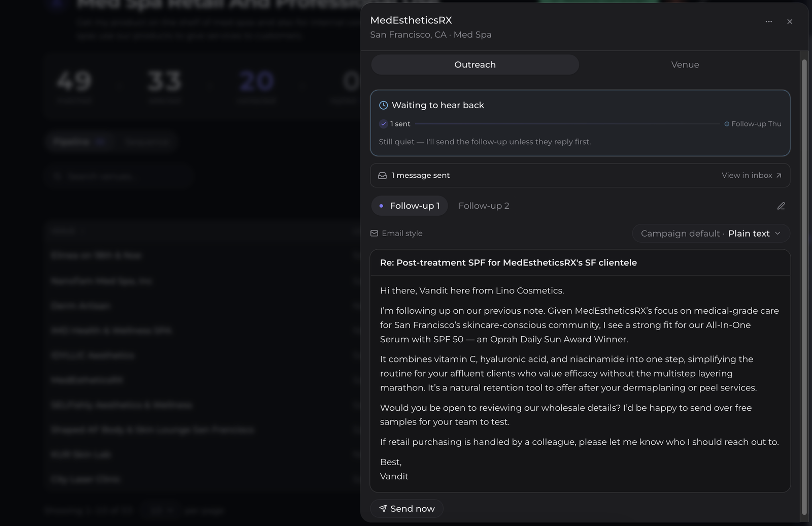Select the Follow-up 1 tab
The image size is (812, 526).
coord(410,206)
